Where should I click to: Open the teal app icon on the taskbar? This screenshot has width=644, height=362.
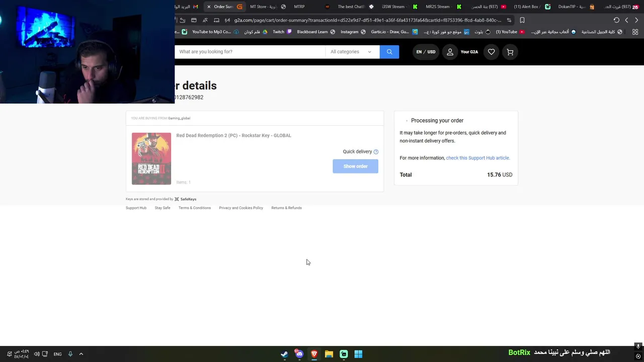[344, 354]
